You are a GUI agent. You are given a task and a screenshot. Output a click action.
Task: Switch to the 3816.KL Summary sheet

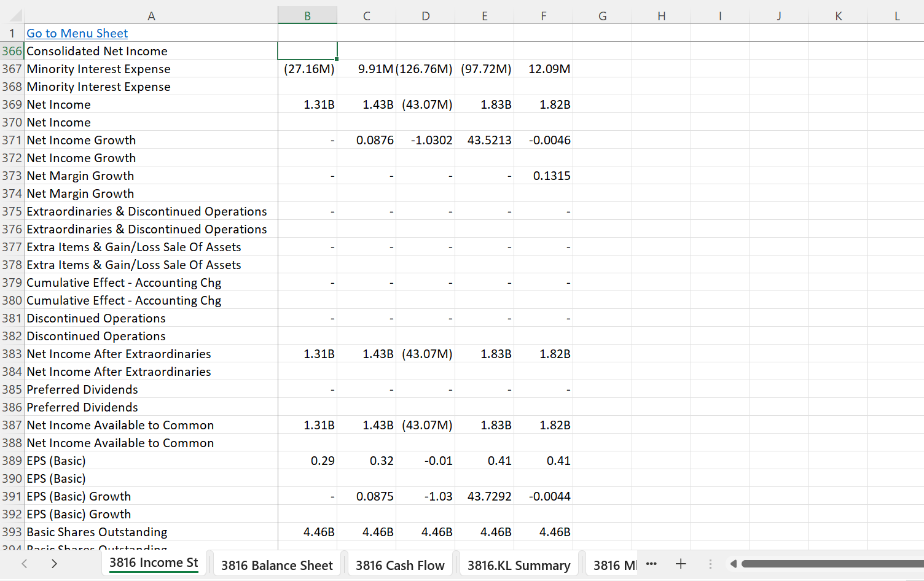click(x=519, y=564)
